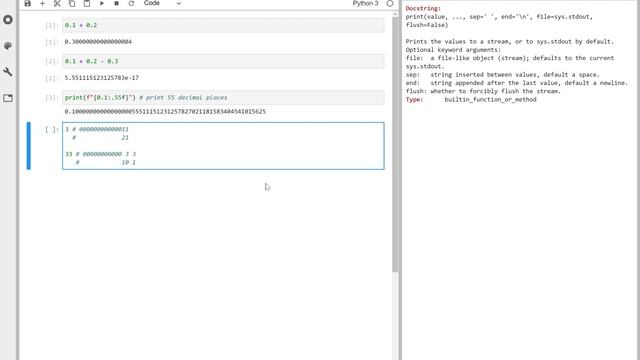Click the '33 # 00000000000 3 3' comment line
This screenshot has height=360, width=640.
(x=100, y=154)
